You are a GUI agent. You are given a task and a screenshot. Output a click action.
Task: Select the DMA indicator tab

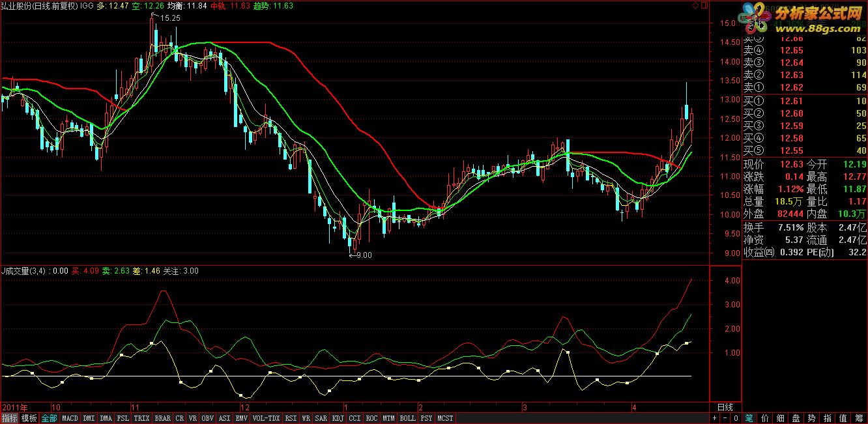point(106,418)
